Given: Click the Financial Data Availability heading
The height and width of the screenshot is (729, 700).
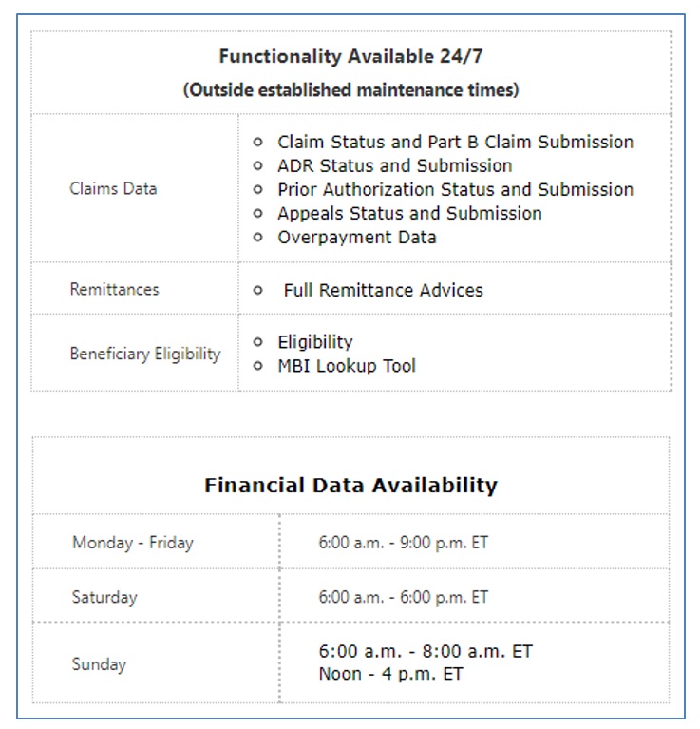Looking at the screenshot, I should (350, 485).
